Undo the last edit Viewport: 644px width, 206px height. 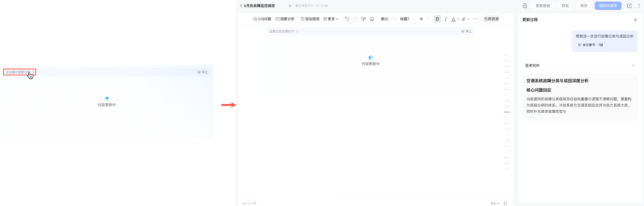tap(347, 19)
